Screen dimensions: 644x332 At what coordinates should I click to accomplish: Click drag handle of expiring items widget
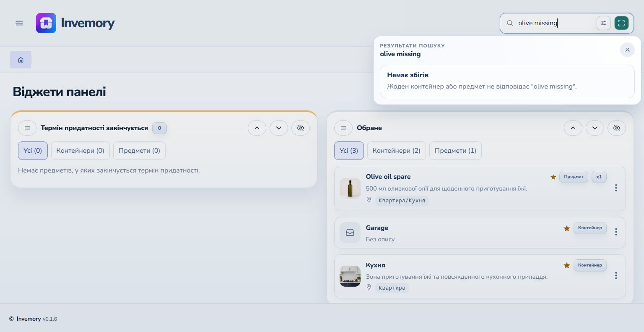tap(27, 128)
